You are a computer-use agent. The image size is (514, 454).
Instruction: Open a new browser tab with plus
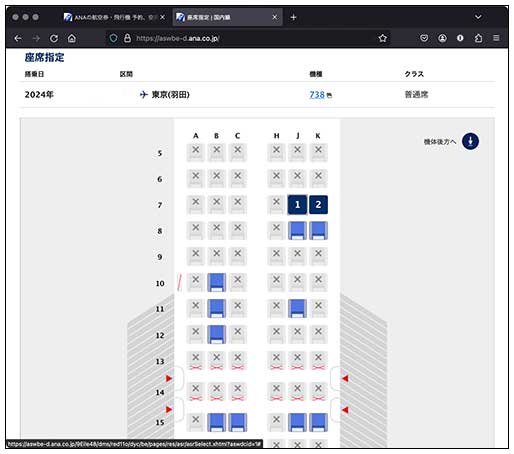pyautogui.click(x=293, y=17)
